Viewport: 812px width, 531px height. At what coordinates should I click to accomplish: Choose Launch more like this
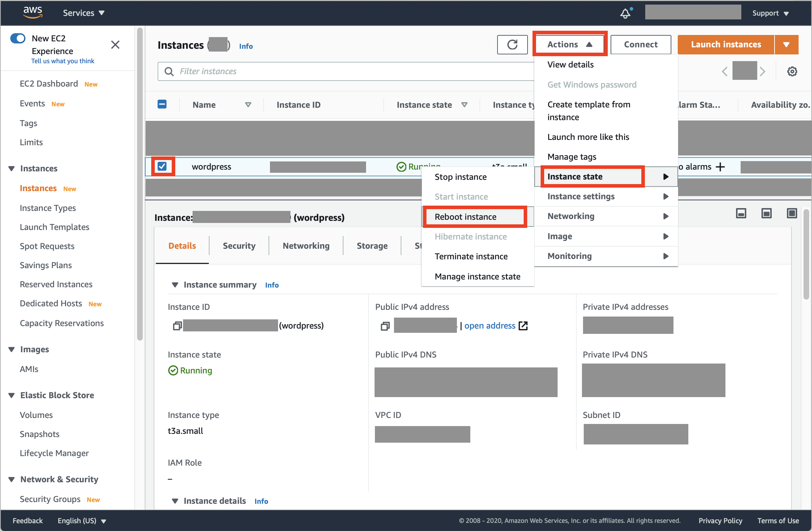click(606, 137)
